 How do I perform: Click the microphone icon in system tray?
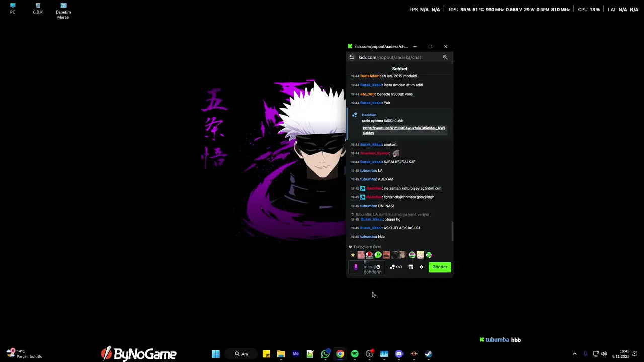pyautogui.click(x=585, y=354)
